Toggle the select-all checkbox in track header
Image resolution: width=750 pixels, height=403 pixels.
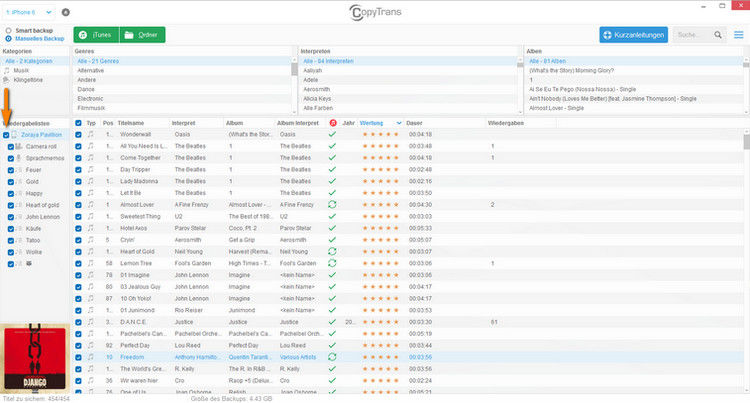78,123
